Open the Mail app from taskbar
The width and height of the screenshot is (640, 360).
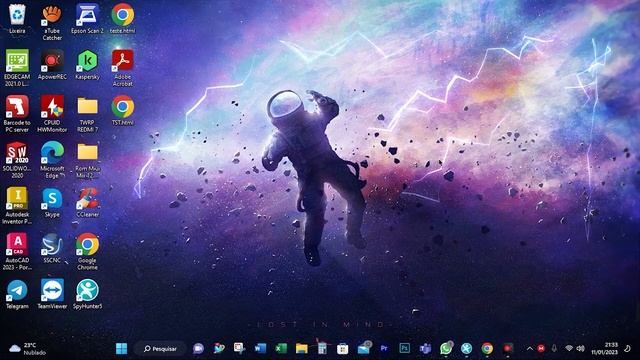coord(363,348)
